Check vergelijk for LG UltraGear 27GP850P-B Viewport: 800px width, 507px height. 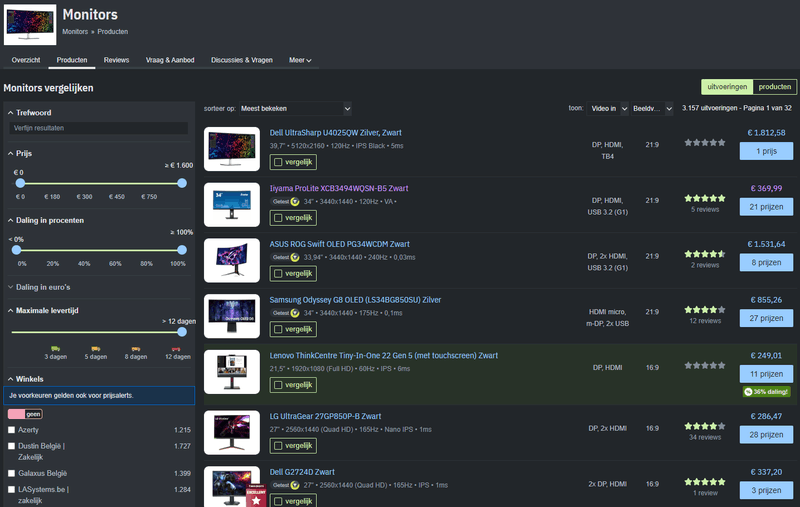pos(293,446)
